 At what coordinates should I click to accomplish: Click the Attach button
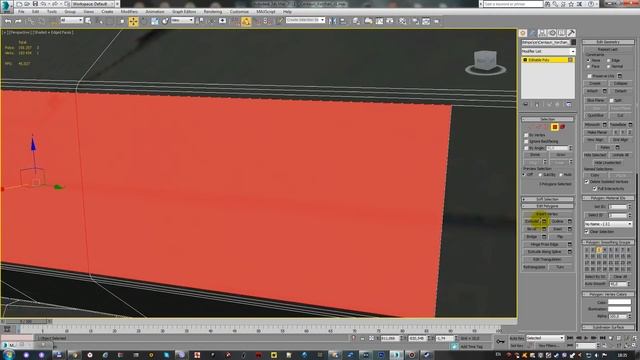[593, 91]
